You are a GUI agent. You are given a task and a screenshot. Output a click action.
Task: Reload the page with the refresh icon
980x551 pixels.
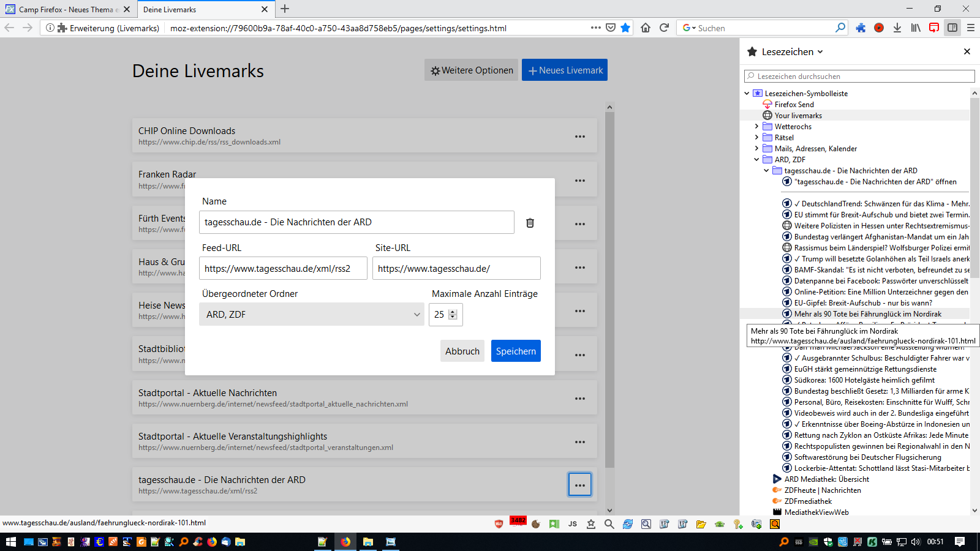(664, 28)
